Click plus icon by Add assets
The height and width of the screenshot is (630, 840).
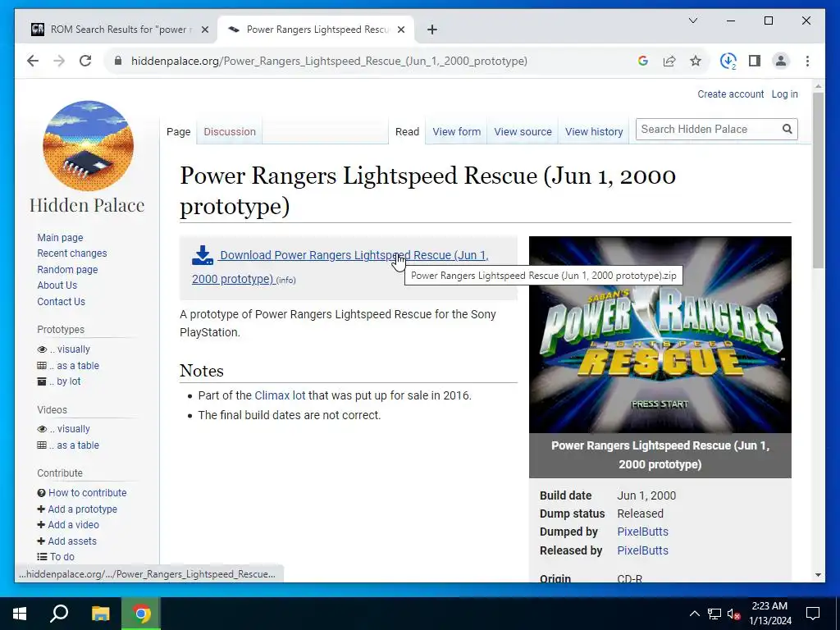pyautogui.click(x=41, y=541)
